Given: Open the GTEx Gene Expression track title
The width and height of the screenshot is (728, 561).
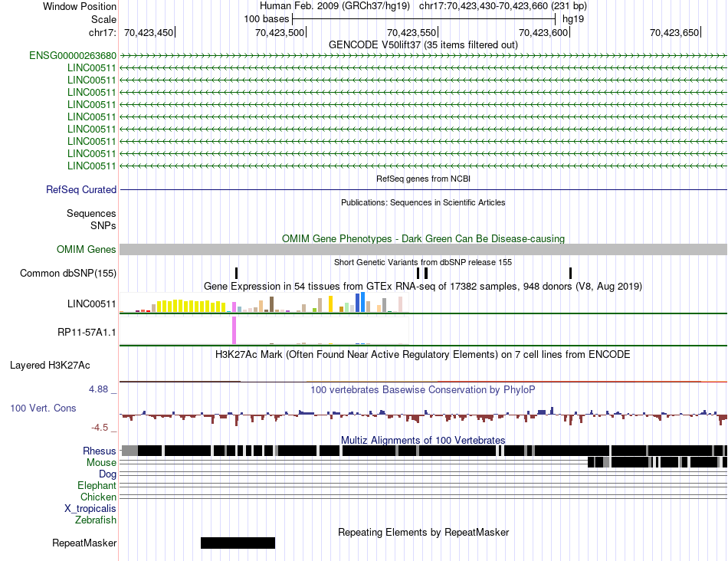Looking at the screenshot, I should [x=423, y=286].
